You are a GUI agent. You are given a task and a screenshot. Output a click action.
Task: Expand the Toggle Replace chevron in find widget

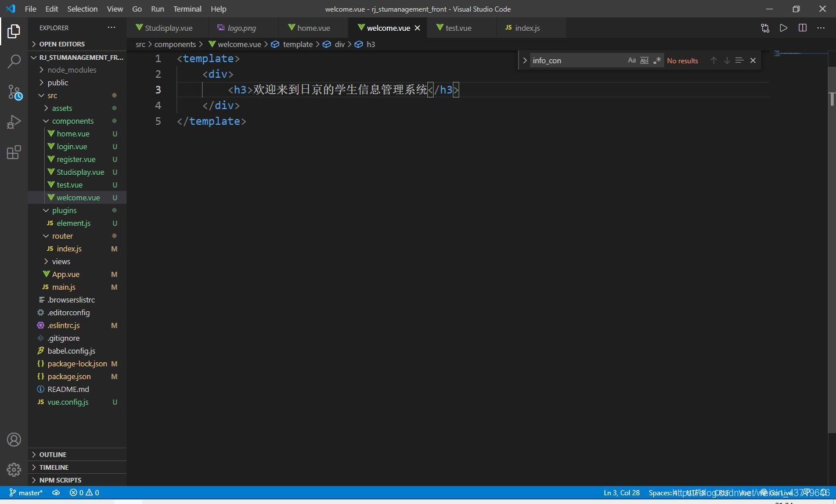pyautogui.click(x=525, y=60)
